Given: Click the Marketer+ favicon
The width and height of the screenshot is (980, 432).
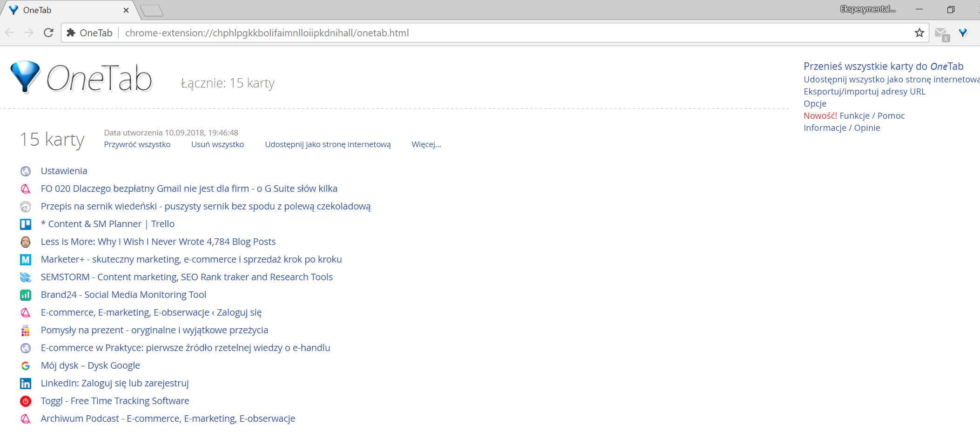Looking at the screenshot, I should [x=26, y=260].
